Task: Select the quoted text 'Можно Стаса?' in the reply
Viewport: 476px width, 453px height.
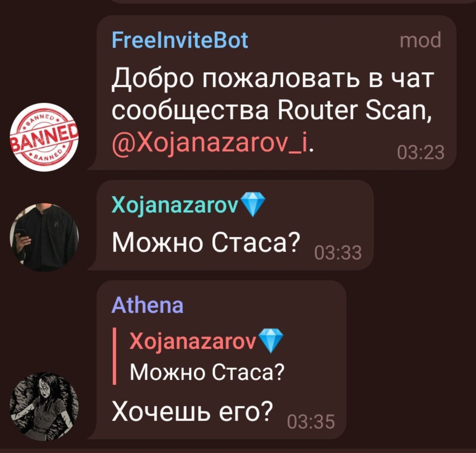Action: pyautogui.click(x=207, y=372)
